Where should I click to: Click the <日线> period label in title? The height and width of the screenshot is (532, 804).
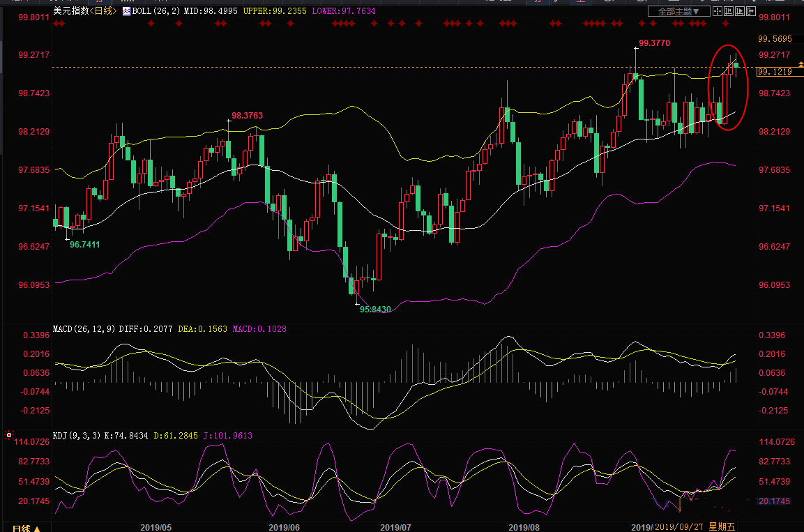pos(104,12)
